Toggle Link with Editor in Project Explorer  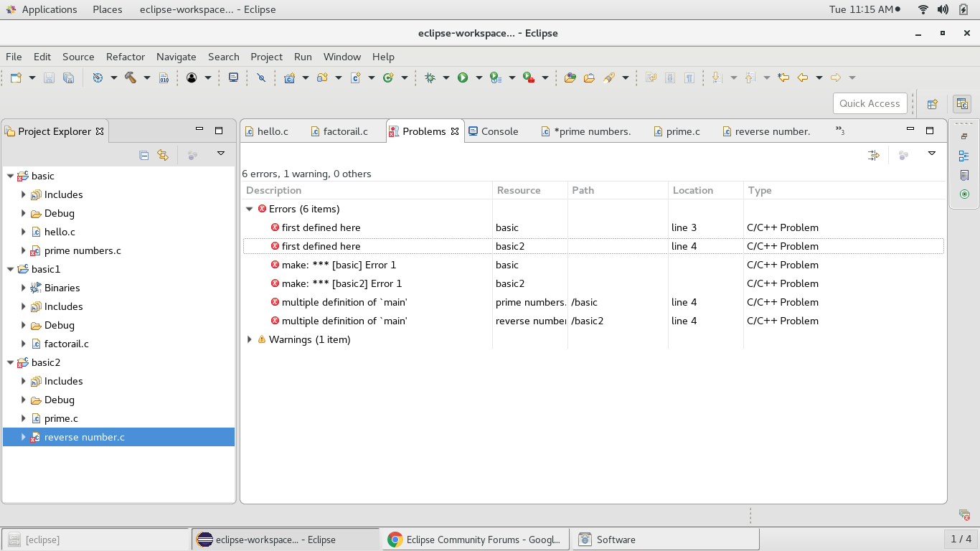(x=163, y=155)
